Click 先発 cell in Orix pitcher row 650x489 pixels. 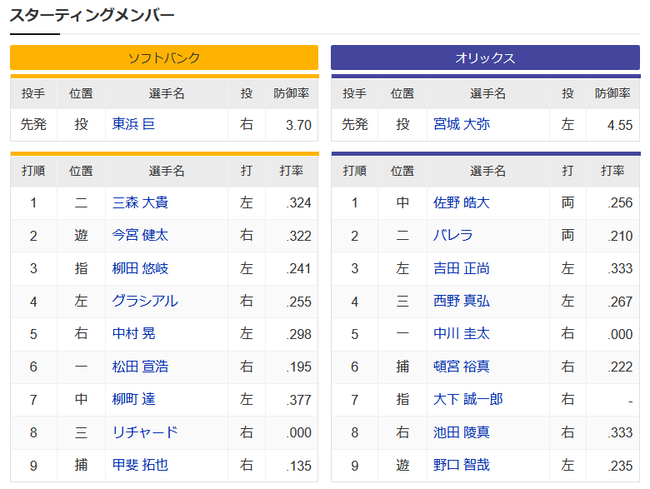(354, 124)
